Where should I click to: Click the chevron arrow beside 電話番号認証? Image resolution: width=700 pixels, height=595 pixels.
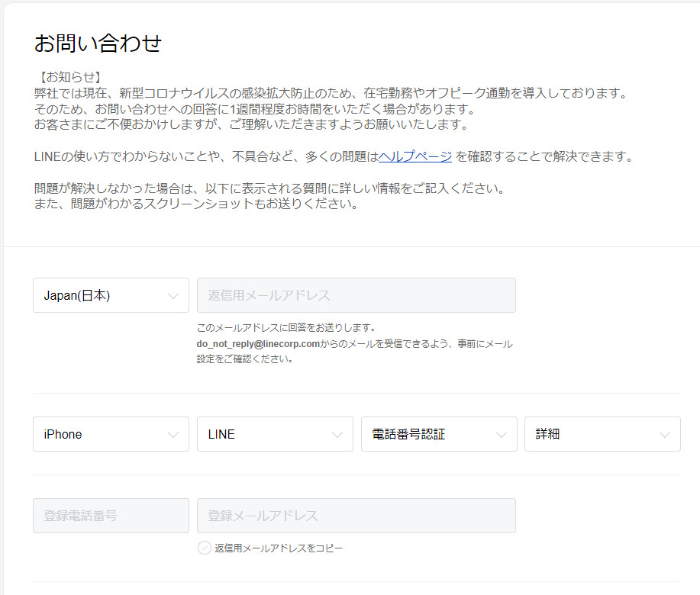click(502, 435)
